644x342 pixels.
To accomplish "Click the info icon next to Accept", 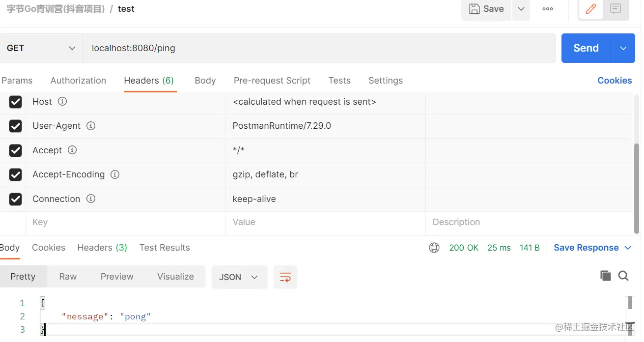I will [x=72, y=150].
